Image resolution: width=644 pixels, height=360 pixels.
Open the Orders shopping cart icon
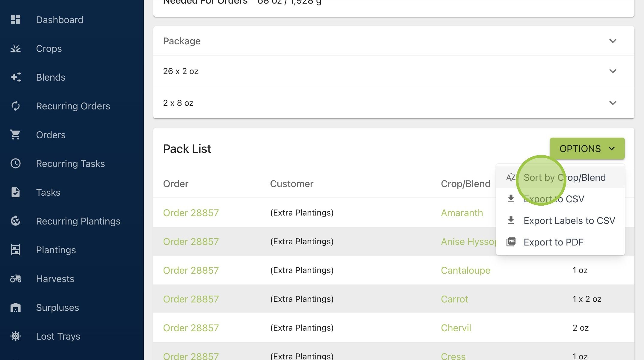click(16, 135)
